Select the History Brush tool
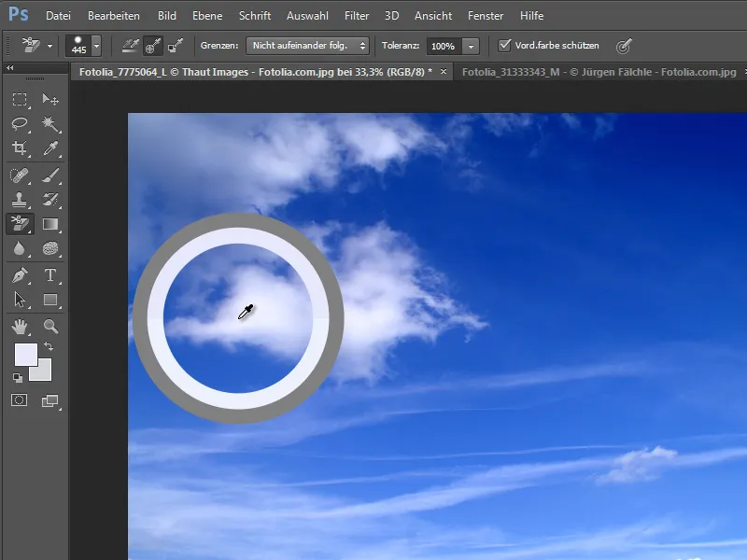This screenshot has width=747, height=560. (x=50, y=200)
